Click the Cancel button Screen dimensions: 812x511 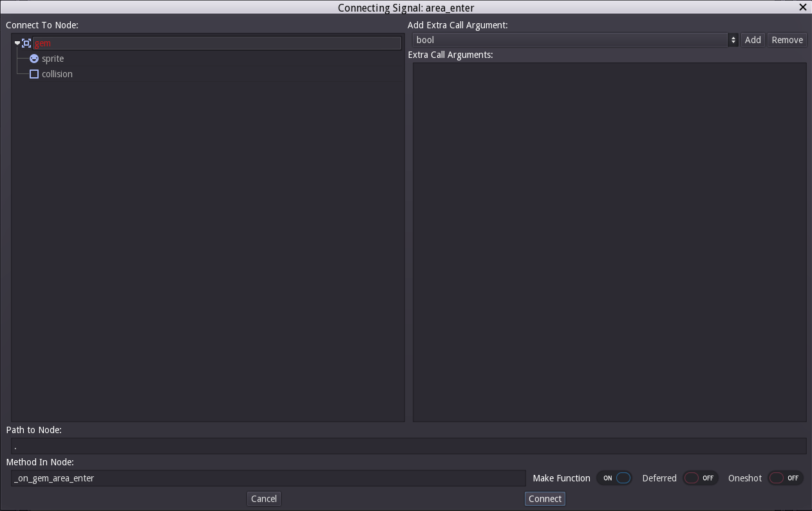[x=264, y=499]
